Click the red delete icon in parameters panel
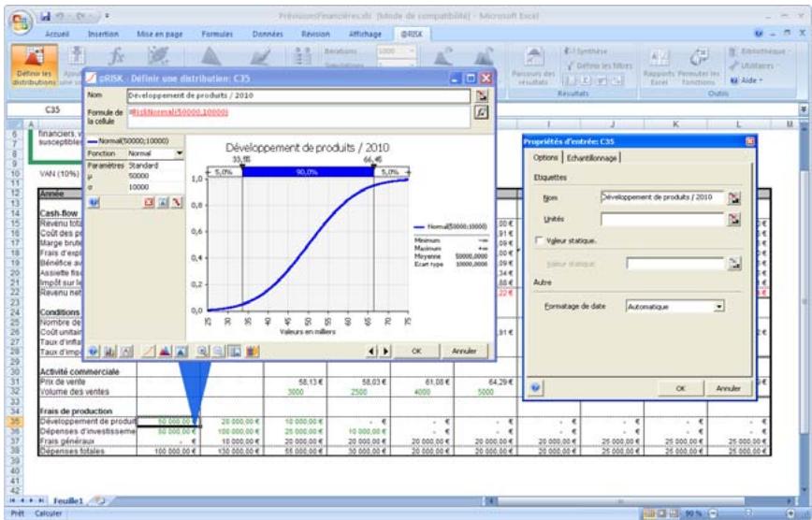Image resolution: width=812 pixels, height=520 pixels. click(x=148, y=201)
